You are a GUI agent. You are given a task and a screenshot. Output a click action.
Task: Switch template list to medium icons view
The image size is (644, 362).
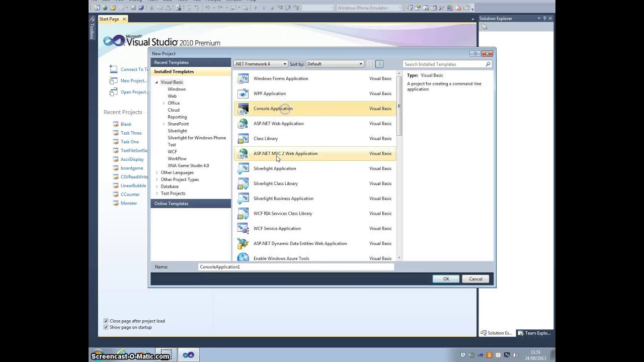379,64
